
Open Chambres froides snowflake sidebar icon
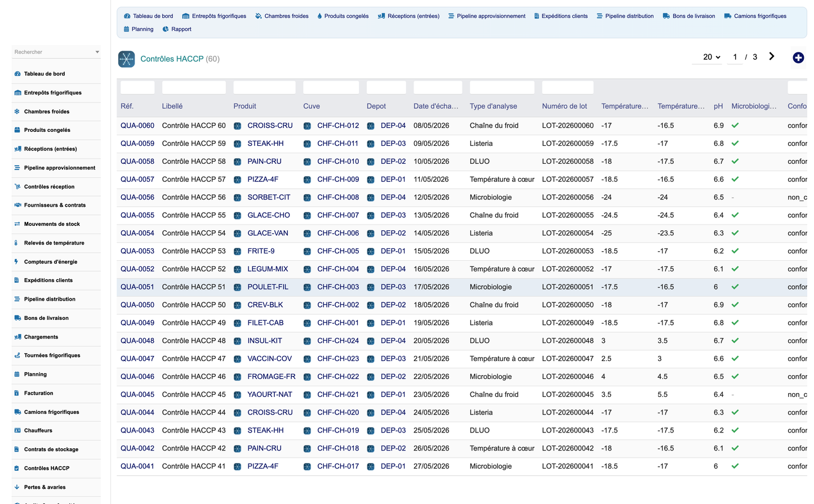coord(17,111)
